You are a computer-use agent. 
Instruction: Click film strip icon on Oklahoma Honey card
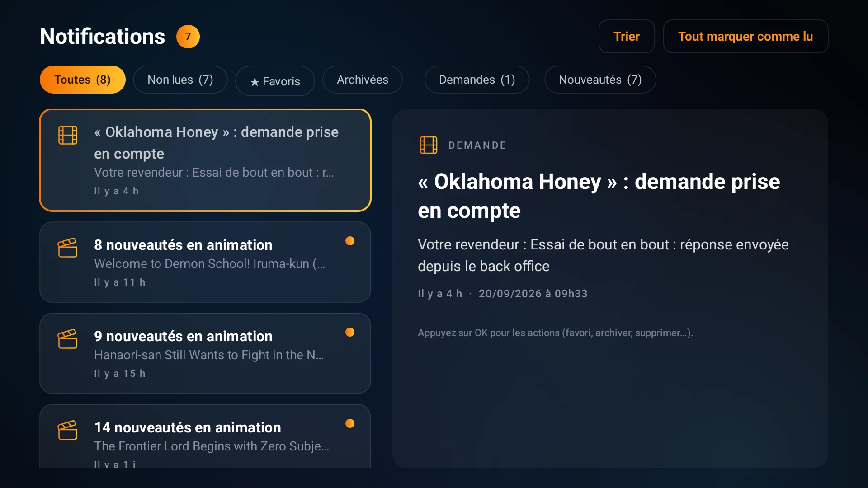click(68, 135)
